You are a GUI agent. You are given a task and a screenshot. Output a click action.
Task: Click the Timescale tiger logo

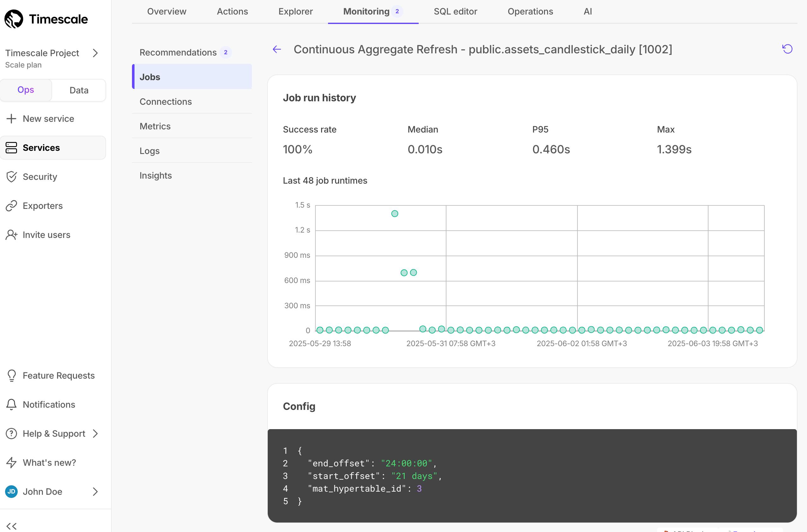(14, 19)
